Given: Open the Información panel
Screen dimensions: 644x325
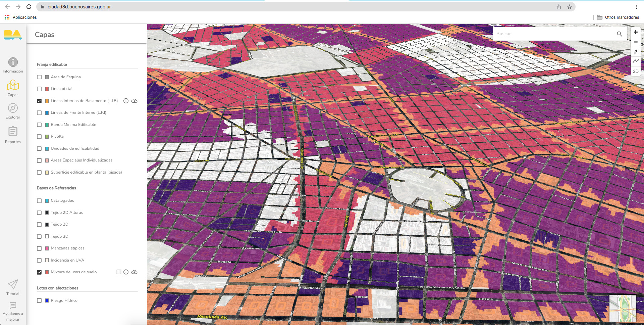Looking at the screenshot, I should [13, 65].
